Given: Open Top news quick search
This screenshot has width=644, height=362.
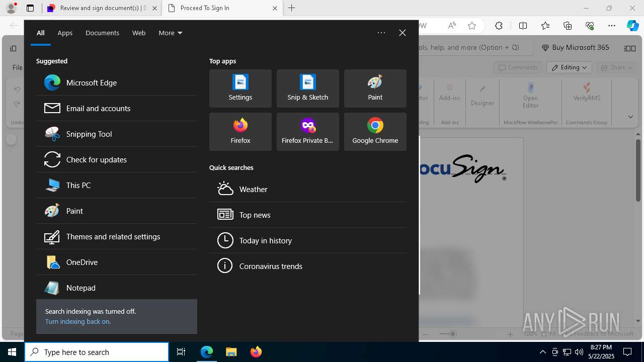Looking at the screenshot, I should [x=308, y=215].
